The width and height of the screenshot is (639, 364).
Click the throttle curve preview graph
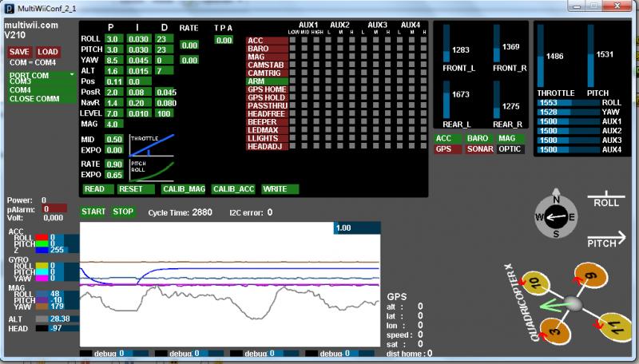click(152, 145)
